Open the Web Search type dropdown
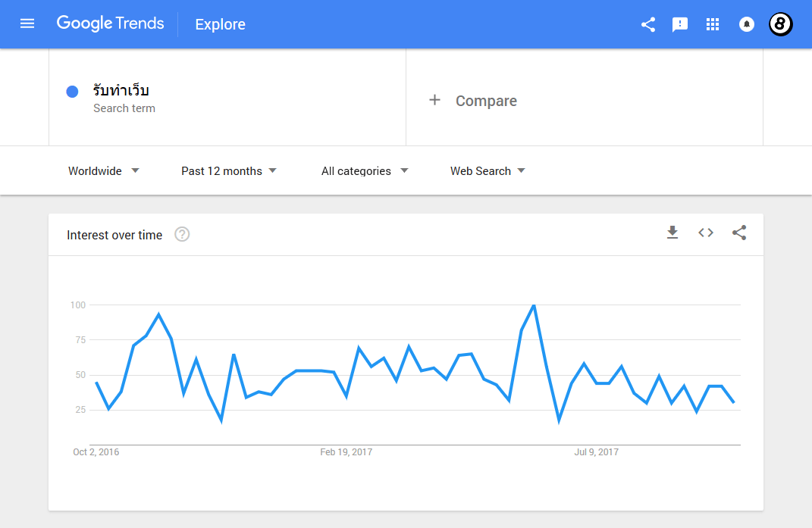Viewport: 812px width, 528px height. [x=488, y=171]
